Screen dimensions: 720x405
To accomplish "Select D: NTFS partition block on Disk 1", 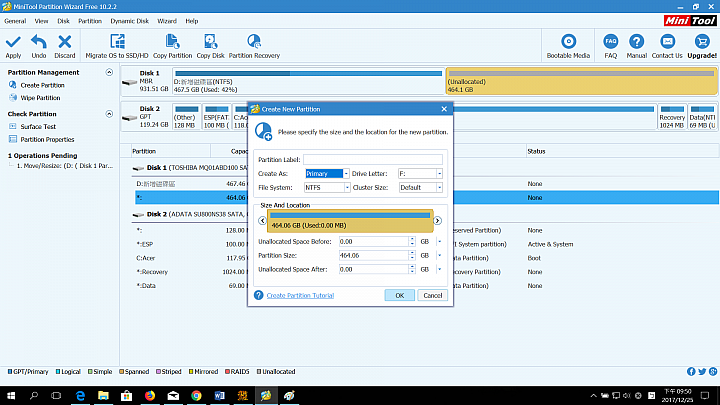I will [x=308, y=81].
